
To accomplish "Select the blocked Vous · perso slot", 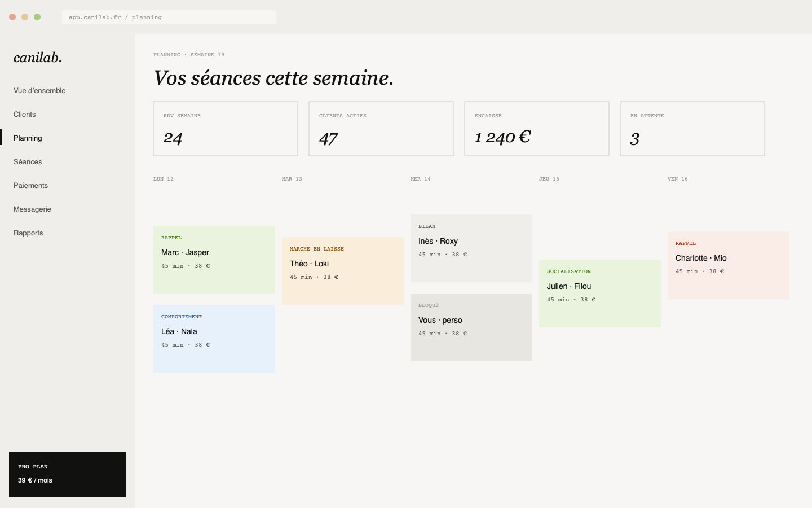I will coord(471,327).
